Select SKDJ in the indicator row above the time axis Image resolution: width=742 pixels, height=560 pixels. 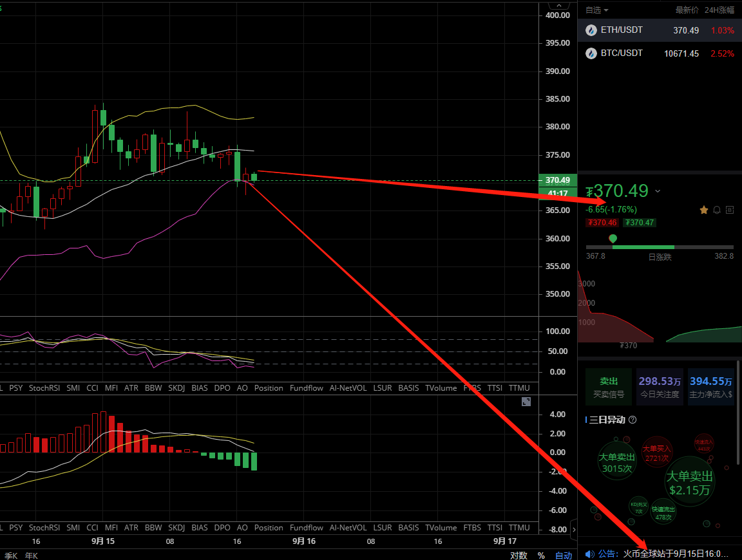(x=176, y=527)
